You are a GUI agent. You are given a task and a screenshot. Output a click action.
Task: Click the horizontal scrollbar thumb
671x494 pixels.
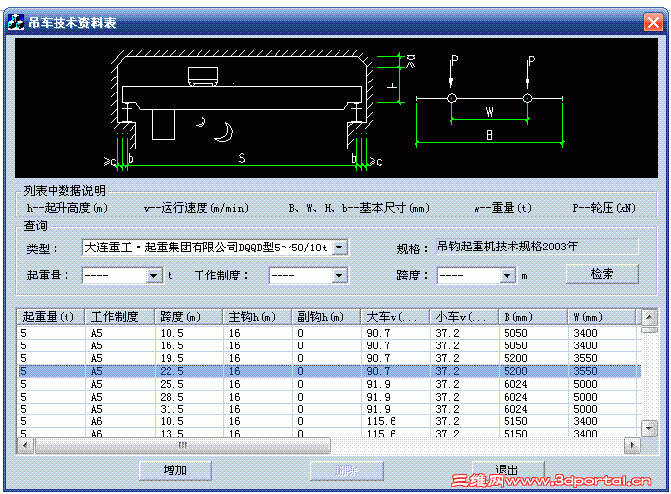click(183, 445)
